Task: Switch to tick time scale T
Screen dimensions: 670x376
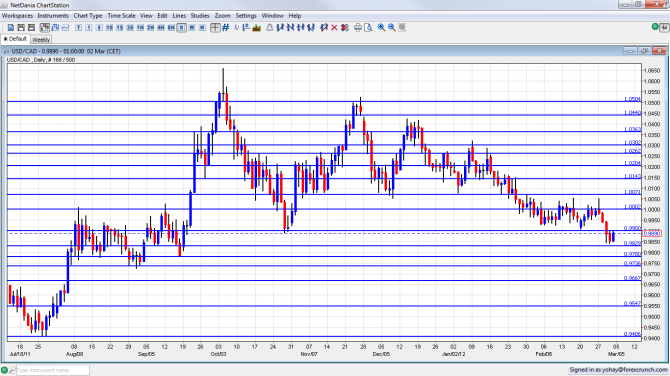Action: point(79,28)
